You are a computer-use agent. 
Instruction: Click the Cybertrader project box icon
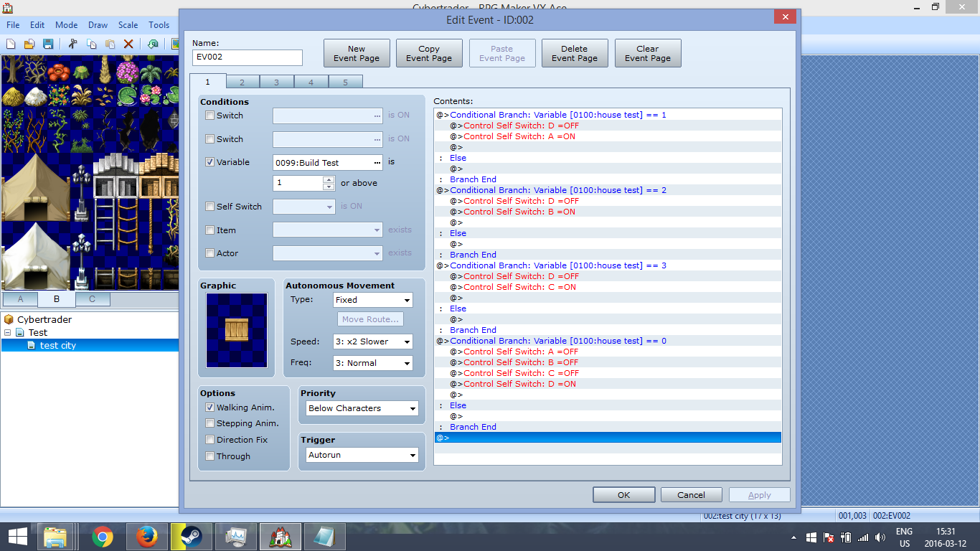(x=9, y=319)
